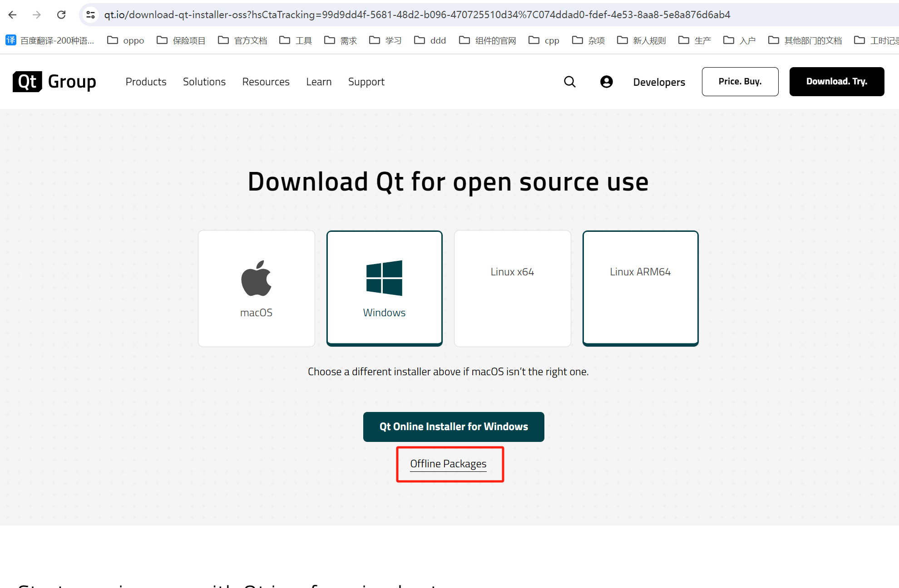Select the Linux ARM64 installer card
This screenshot has width=899, height=588.
[641, 289]
